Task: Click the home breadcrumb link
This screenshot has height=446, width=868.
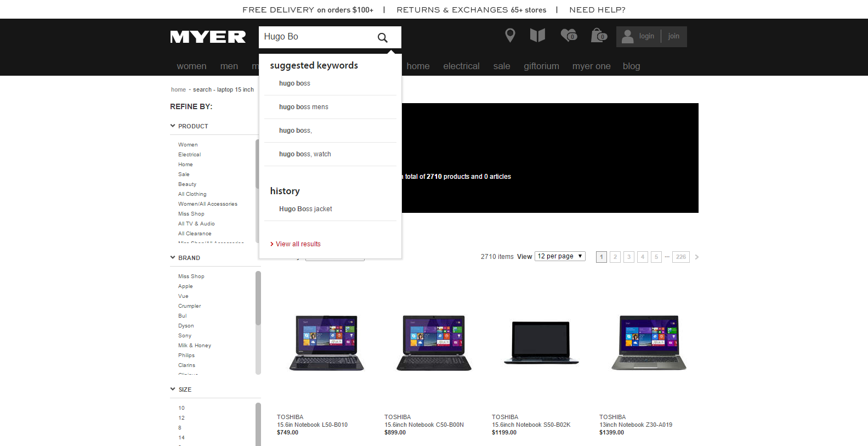Action: click(178, 89)
